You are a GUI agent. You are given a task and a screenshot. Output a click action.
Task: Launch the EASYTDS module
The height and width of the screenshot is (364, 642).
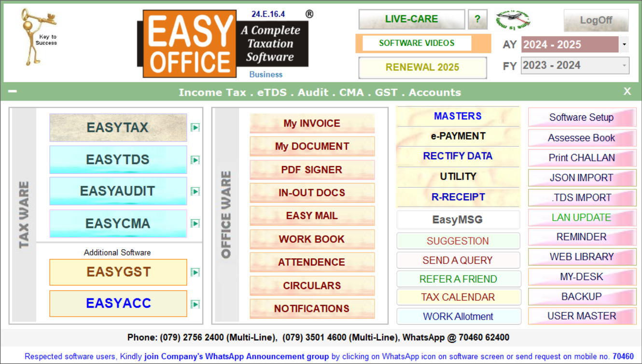coord(118,159)
